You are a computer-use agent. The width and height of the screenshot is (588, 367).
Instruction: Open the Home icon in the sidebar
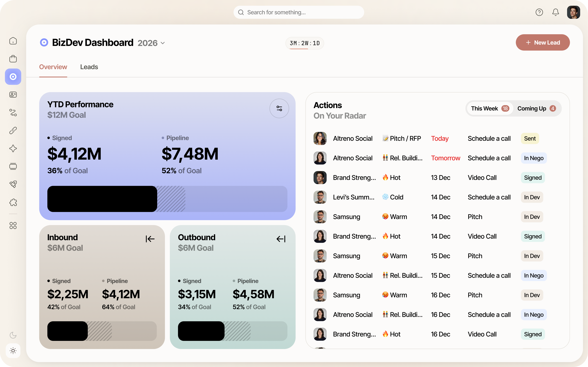13,41
